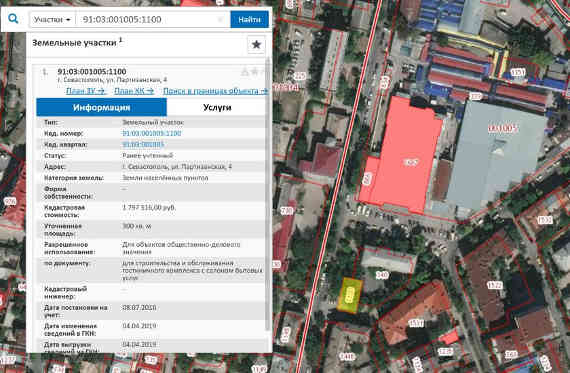Click map parcel labeled 1517
The height and width of the screenshot is (373, 570).
point(416,323)
